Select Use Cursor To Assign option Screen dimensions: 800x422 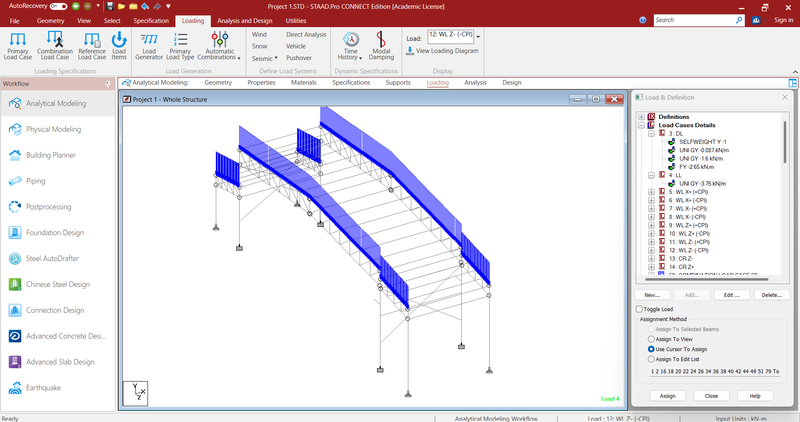[651, 350]
